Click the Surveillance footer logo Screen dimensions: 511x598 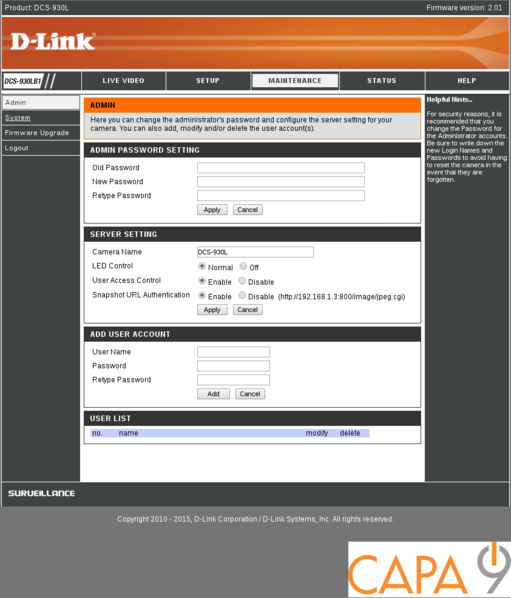(x=41, y=493)
